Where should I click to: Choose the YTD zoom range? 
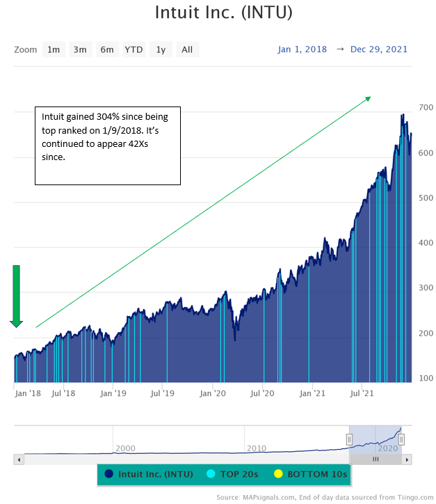(x=134, y=49)
